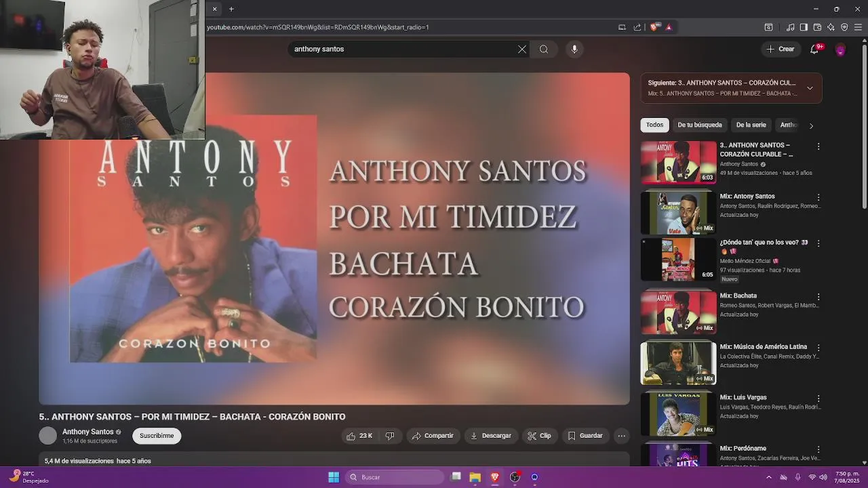Click the install-app screen icon in address bar
Image resolution: width=868 pixels, height=488 pixels.
[622, 27]
